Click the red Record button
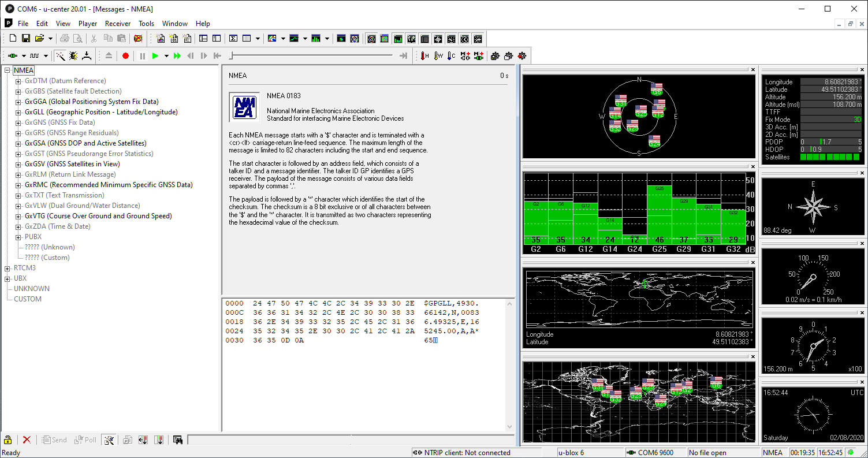Viewport: 868px width, 458px height. pyautogui.click(x=125, y=56)
